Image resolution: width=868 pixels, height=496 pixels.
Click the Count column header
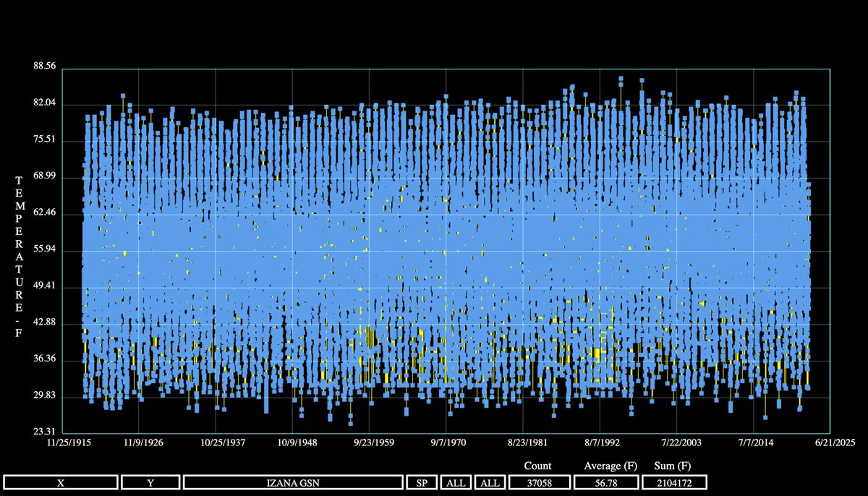pyautogui.click(x=538, y=466)
